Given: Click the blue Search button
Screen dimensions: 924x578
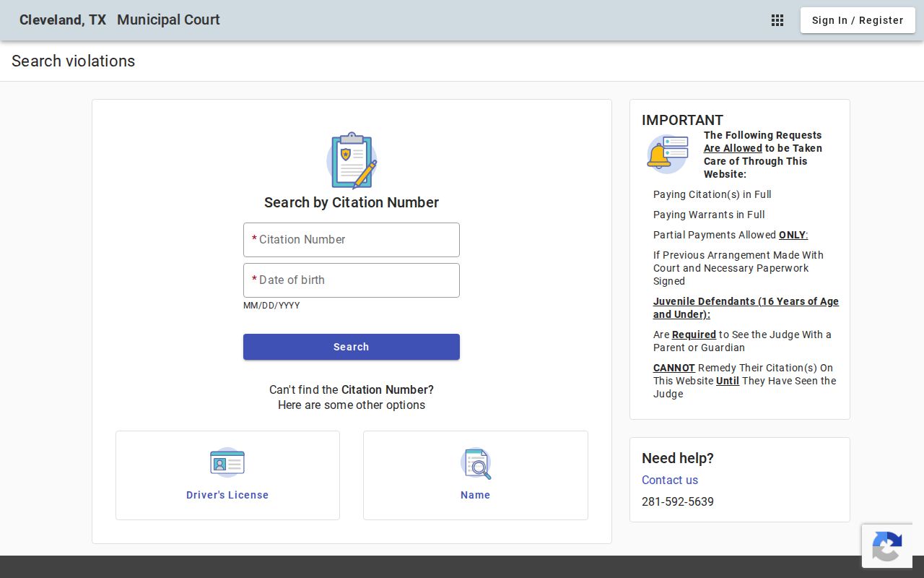Looking at the screenshot, I should coord(352,347).
